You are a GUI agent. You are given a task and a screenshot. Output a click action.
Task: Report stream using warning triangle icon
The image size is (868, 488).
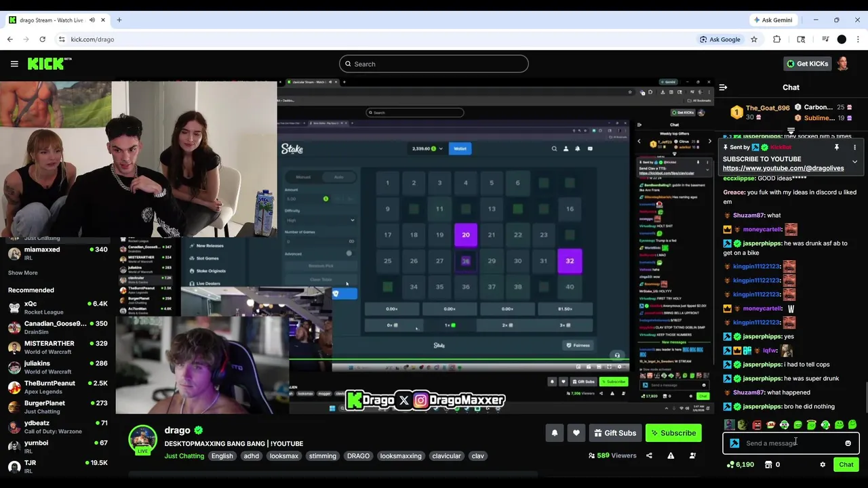click(671, 455)
